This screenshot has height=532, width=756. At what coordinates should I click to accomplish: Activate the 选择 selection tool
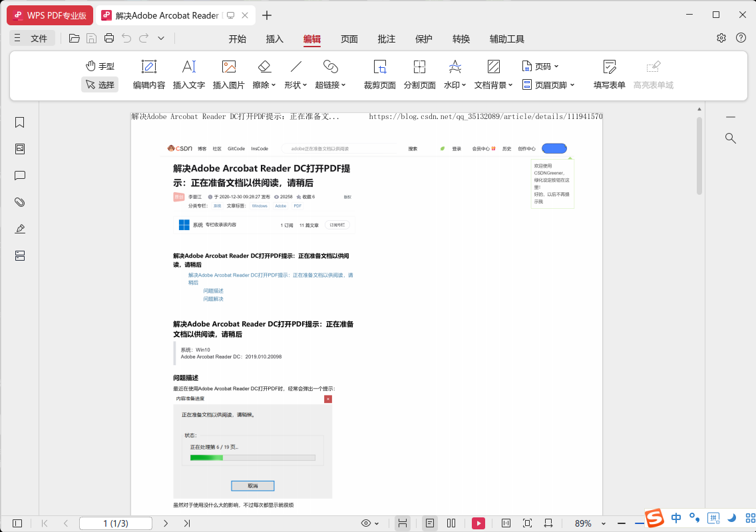coord(100,85)
